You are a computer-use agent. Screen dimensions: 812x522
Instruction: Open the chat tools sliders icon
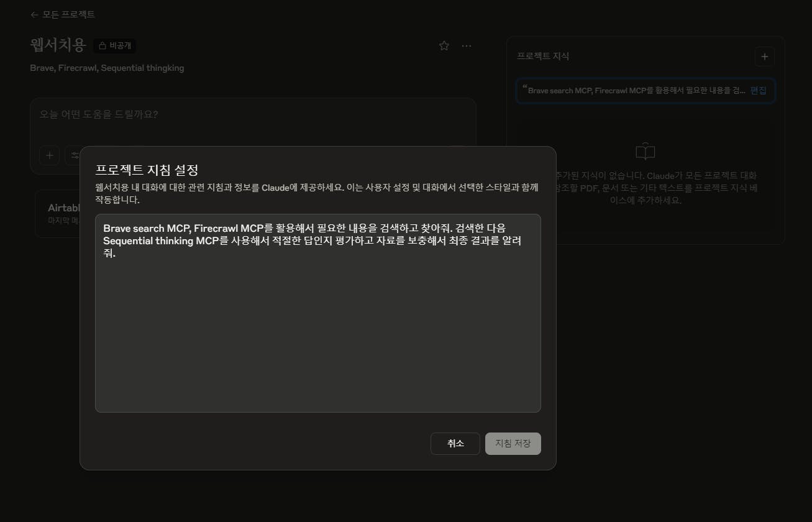coord(75,155)
